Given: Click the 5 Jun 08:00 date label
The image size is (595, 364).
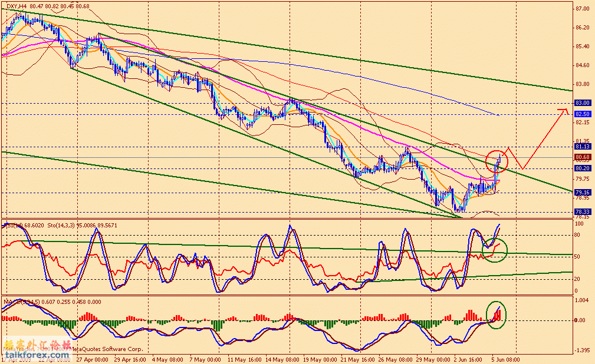Looking at the screenshot, I should click(506, 359).
